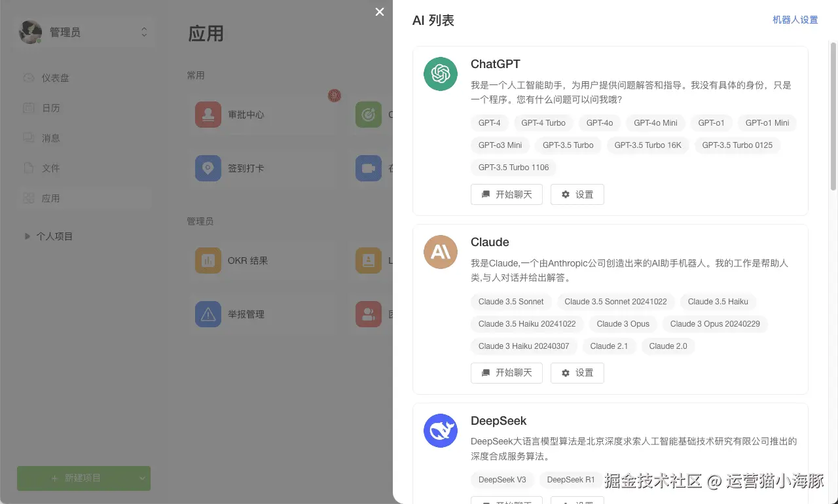The width and height of the screenshot is (838, 504).
Task: Select the Claude 3.5 Sonnet tag
Action: pos(511,302)
